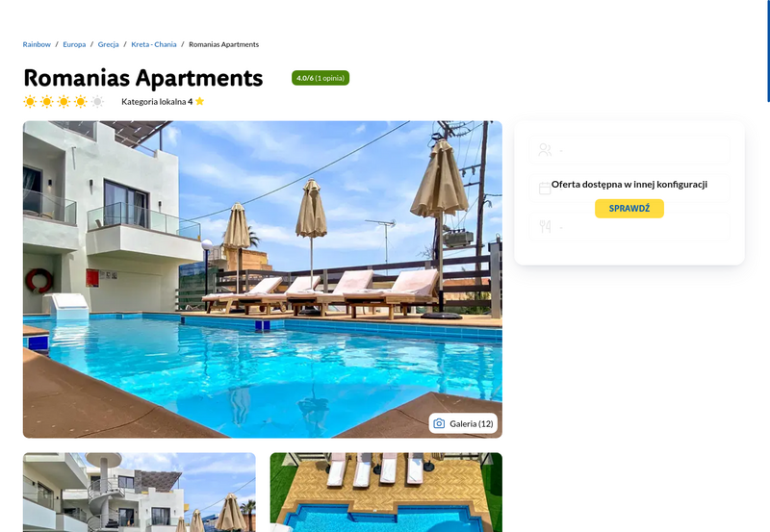The image size is (770, 532).
Task: Navigate to Kreta - Chania breadcrumb
Action: (154, 44)
